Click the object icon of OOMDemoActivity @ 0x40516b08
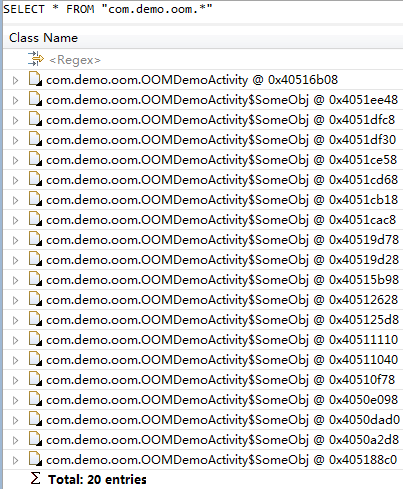Image resolution: width=403 pixels, height=489 pixels. tap(35, 79)
